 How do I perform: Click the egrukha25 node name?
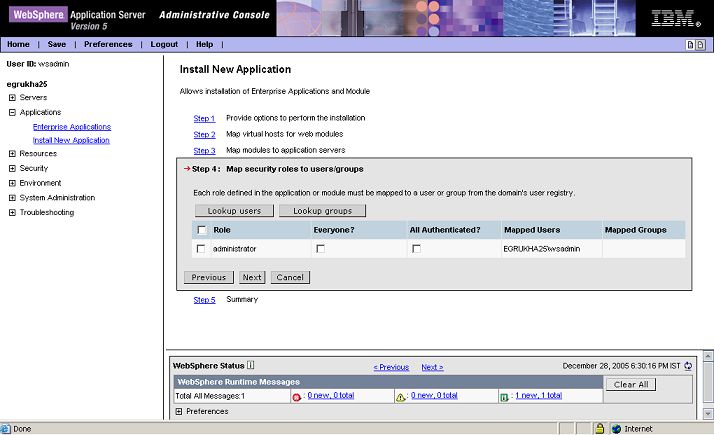click(x=27, y=84)
